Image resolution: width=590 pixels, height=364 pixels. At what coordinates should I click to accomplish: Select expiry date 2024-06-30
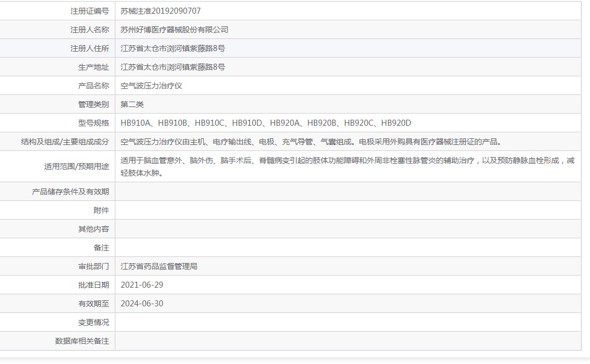(x=142, y=304)
